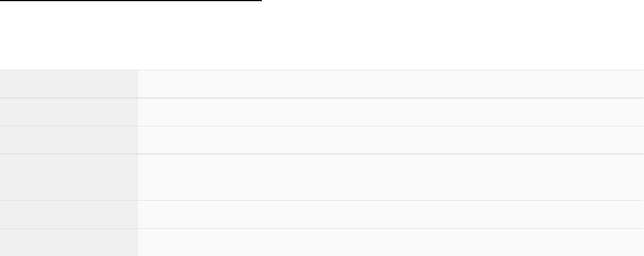The image size is (644, 256).
Task: Click the third row's light gray value cell
Action: coord(390,140)
